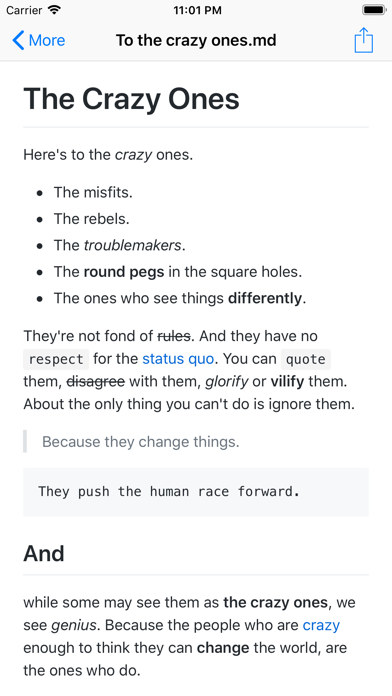The width and height of the screenshot is (392, 696).
Task: Tap the inline code word quote
Action: pyautogui.click(x=305, y=359)
